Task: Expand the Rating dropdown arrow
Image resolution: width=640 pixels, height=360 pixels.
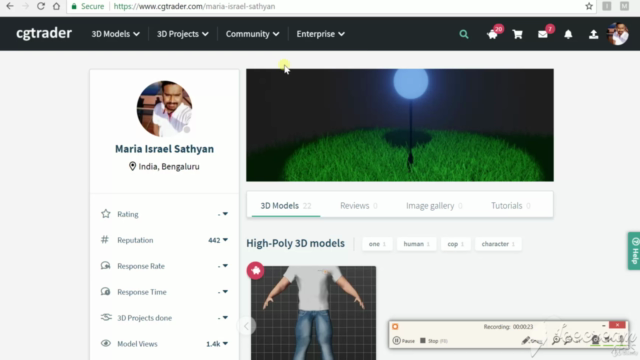Action: [x=225, y=214]
